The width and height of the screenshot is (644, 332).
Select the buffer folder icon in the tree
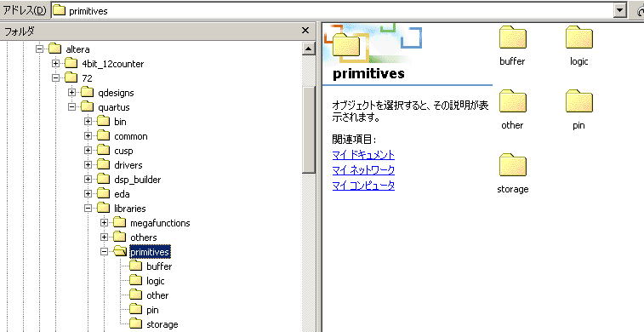click(135, 266)
